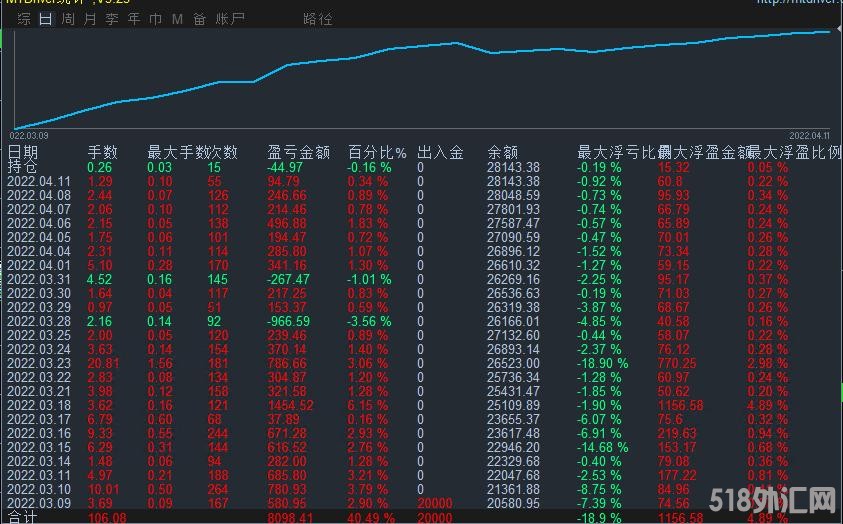Click the 6.15 % percentage cell
This screenshot has width=843, height=524.
click(x=368, y=405)
